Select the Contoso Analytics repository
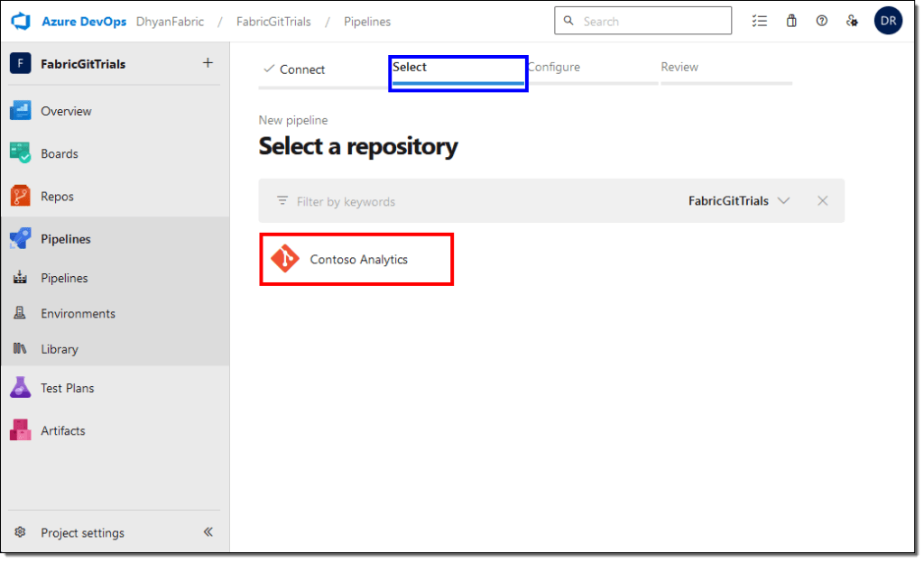The height and width of the screenshot is (562, 924). [357, 260]
